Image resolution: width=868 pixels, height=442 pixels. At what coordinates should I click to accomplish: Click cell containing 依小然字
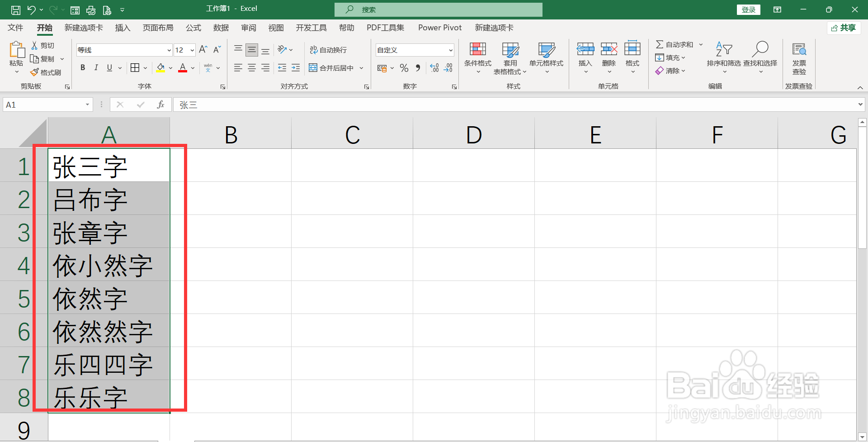click(109, 265)
